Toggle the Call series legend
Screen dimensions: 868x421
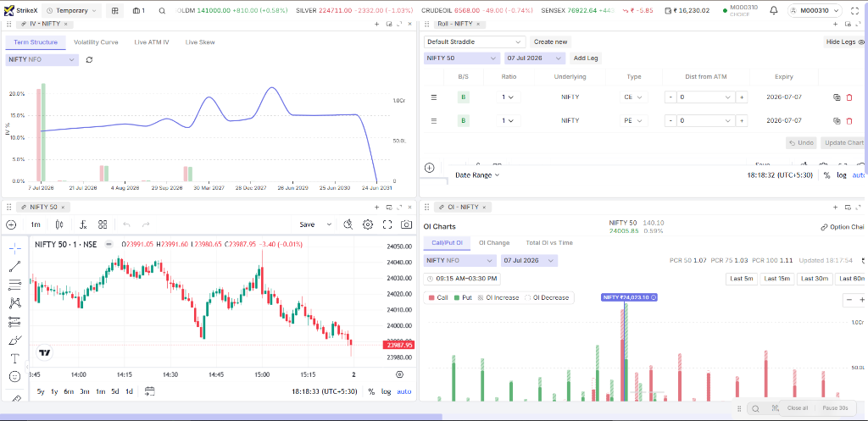[438, 297]
